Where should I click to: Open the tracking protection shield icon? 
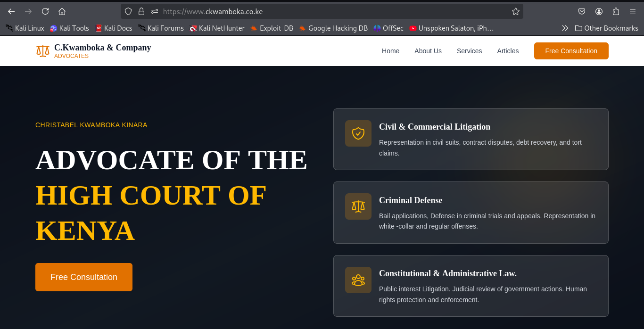[128, 11]
